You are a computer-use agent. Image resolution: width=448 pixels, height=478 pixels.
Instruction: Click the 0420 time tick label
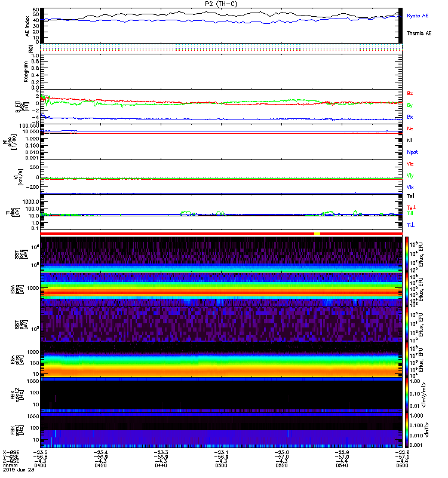point(100,465)
